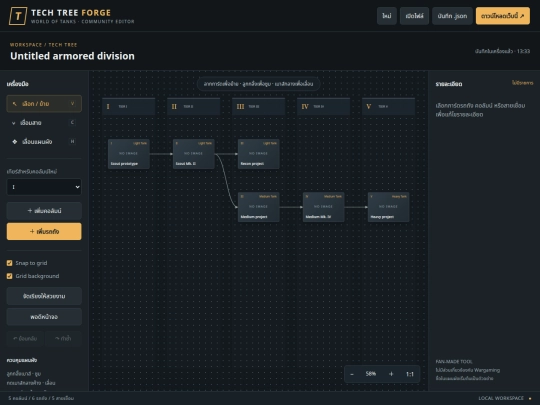Select the Tier II column header

(194, 106)
